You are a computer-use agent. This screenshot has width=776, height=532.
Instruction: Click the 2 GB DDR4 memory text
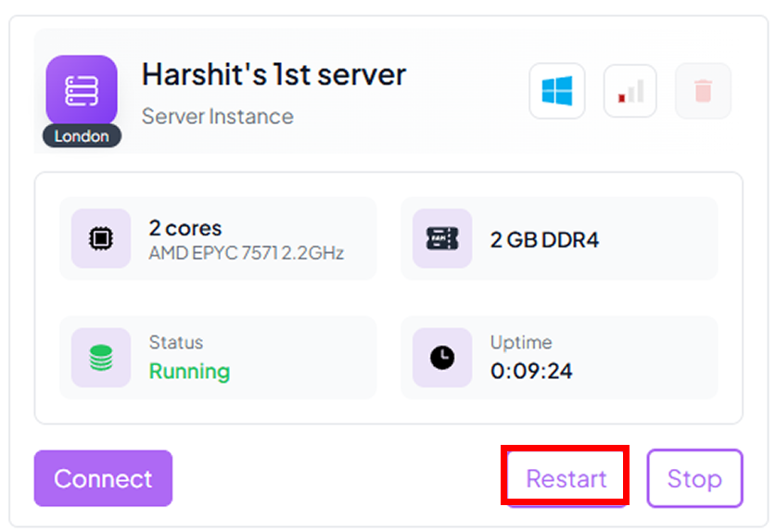click(x=544, y=240)
